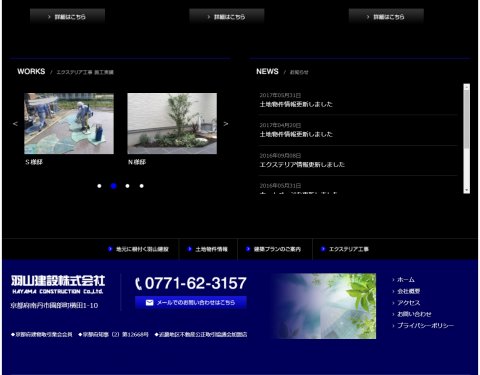
Task: Click the news scrollbar up arrow
Action: point(466,87)
